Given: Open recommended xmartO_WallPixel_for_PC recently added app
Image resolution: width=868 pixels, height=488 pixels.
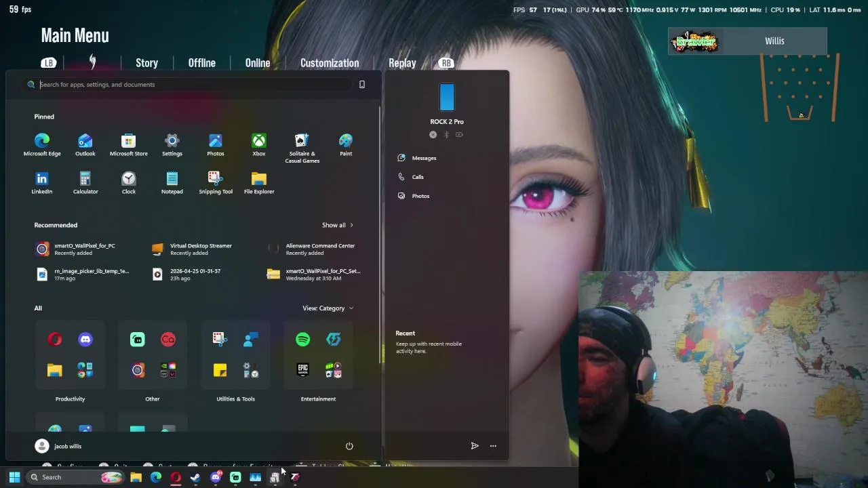Looking at the screenshot, I should (77, 249).
